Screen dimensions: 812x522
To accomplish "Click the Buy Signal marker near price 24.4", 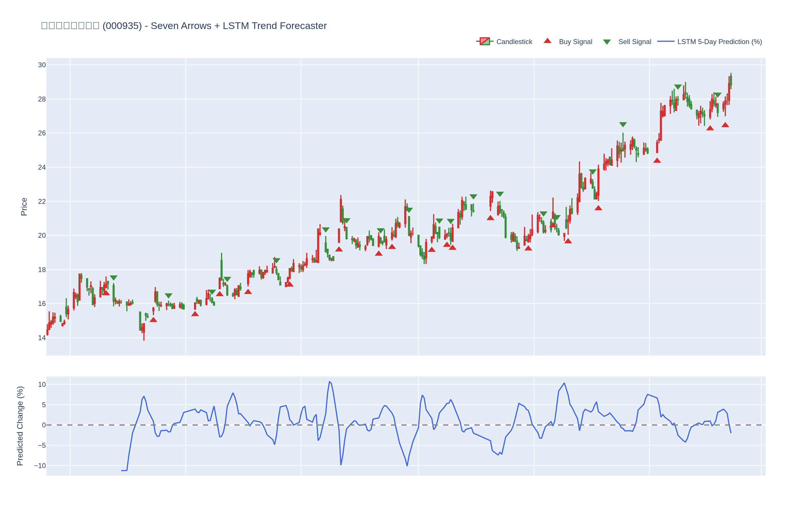I will click(657, 161).
